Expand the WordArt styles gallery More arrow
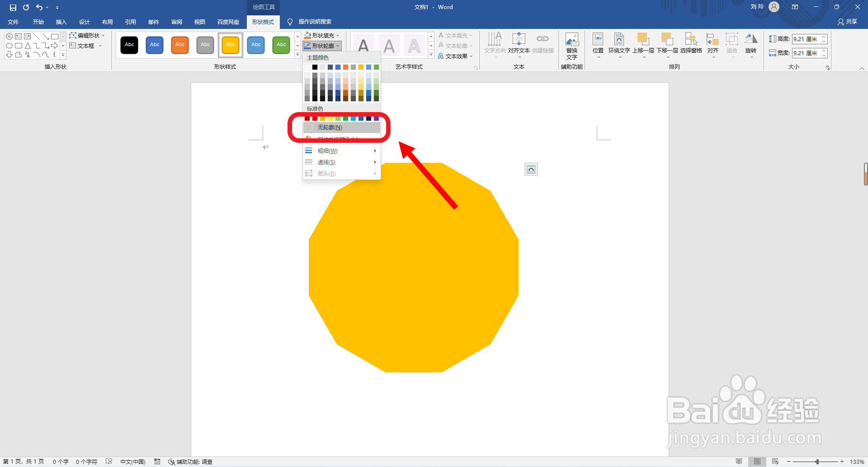 431,55
